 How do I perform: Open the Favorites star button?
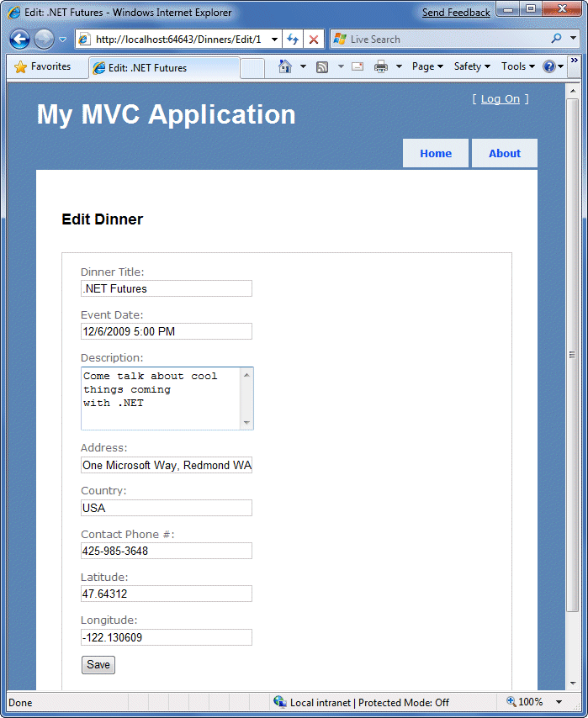43,67
